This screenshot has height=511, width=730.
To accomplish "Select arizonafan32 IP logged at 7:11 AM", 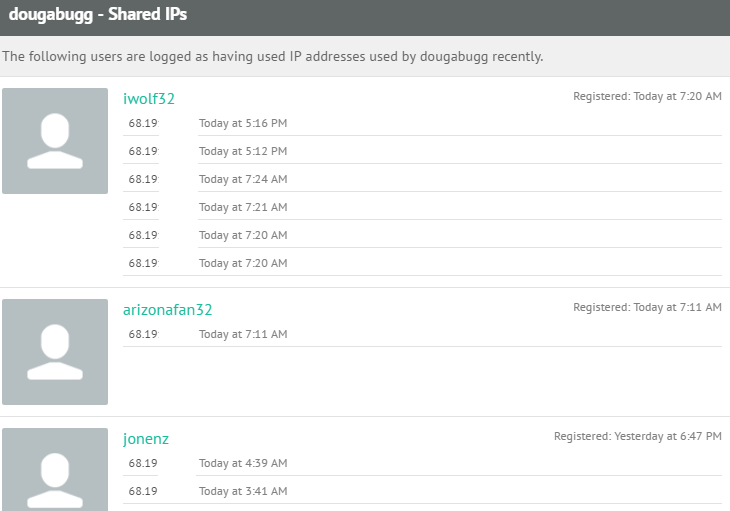I will 143,334.
